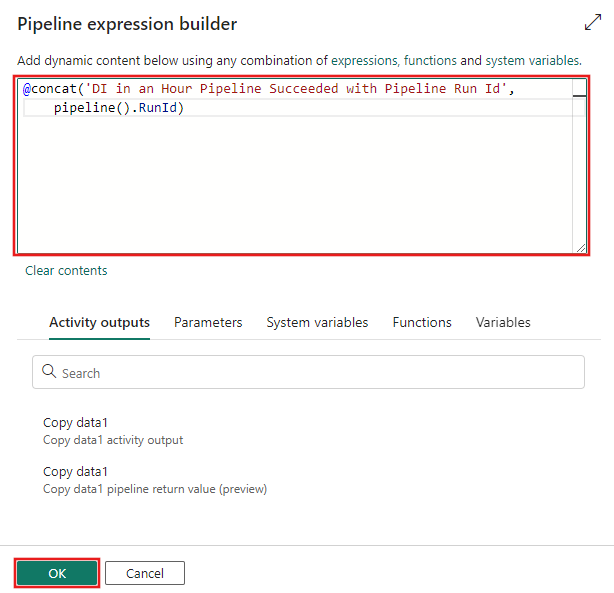Go to the Functions tab

(421, 322)
